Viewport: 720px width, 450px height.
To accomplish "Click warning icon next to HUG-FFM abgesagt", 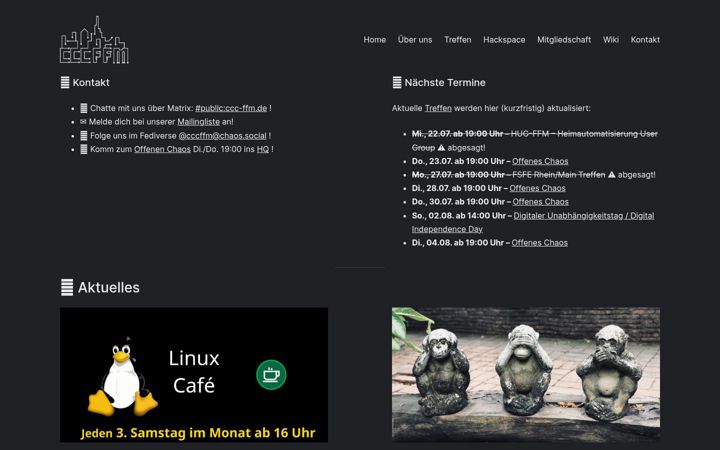I will pyautogui.click(x=441, y=148).
